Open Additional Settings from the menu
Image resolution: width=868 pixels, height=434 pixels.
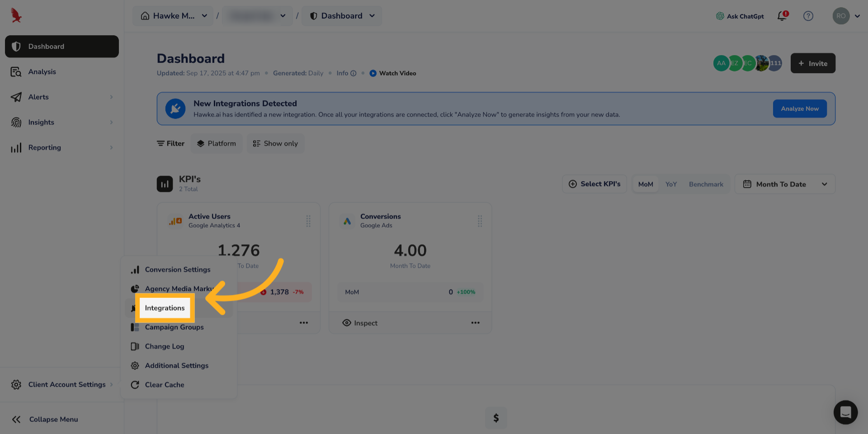click(179, 366)
